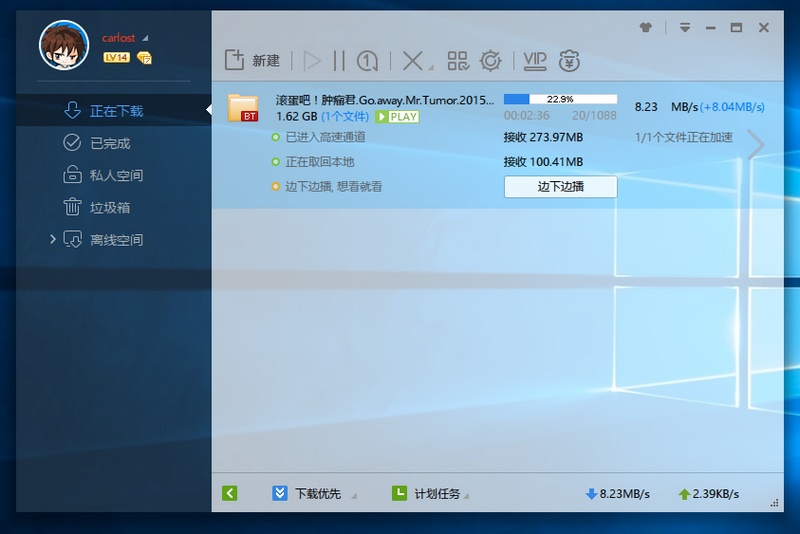Image resolution: width=800 pixels, height=534 pixels.
Task: Click the resize grip in the window corner
Action: point(774,503)
